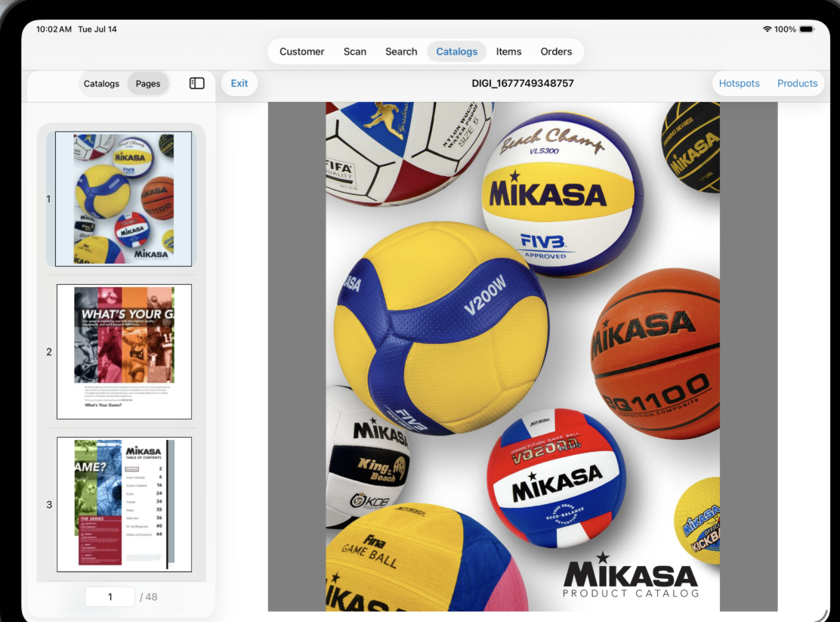Open the Orders tab
The image size is (840, 622).
tap(556, 51)
